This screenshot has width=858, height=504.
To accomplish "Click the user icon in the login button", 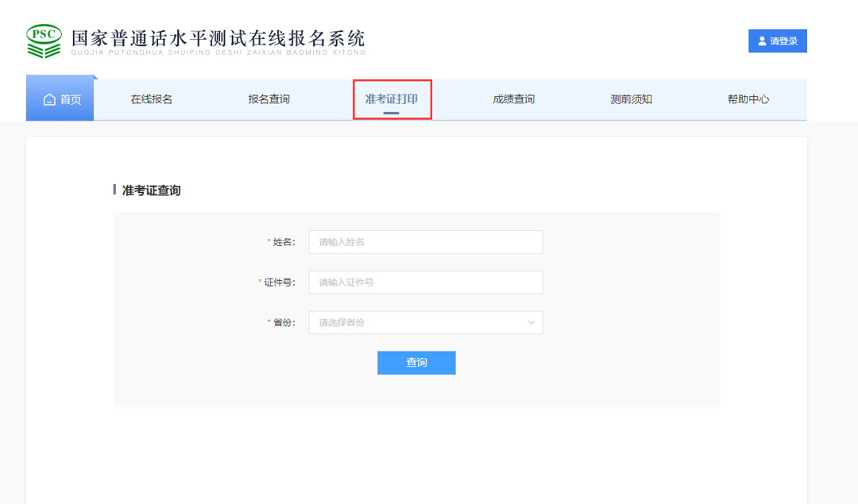I will tap(762, 41).
